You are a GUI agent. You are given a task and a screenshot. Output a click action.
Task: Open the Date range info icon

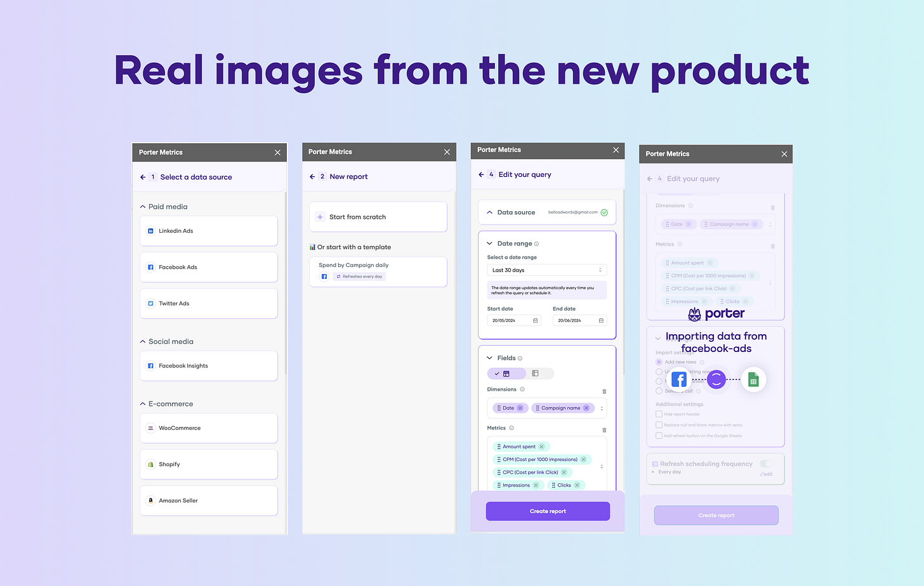coord(536,244)
